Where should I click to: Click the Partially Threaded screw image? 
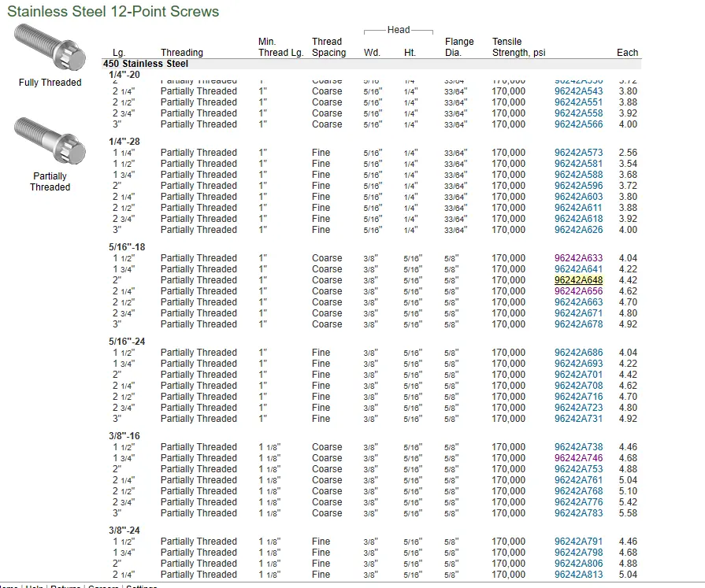click(x=50, y=141)
